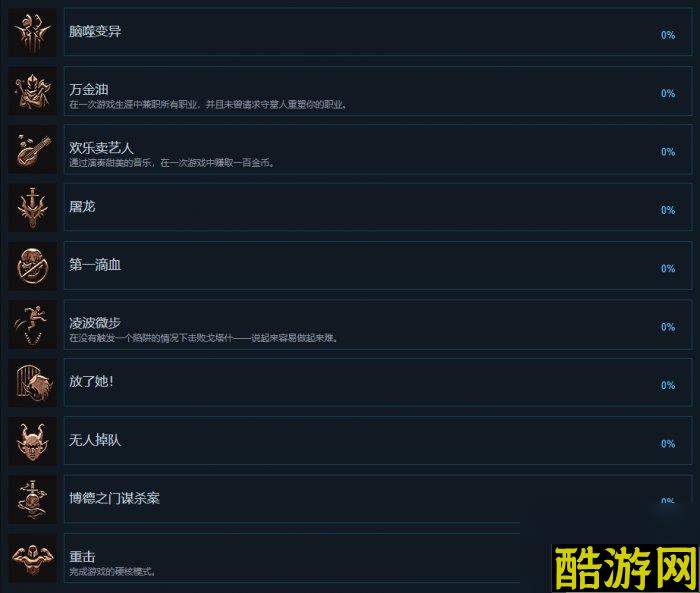Click the horned devil icon for 无人掉队

tap(33, 441)
